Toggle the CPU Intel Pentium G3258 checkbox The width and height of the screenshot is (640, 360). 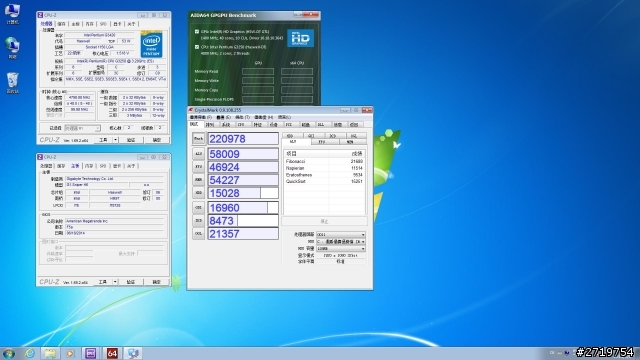point(197,47)
